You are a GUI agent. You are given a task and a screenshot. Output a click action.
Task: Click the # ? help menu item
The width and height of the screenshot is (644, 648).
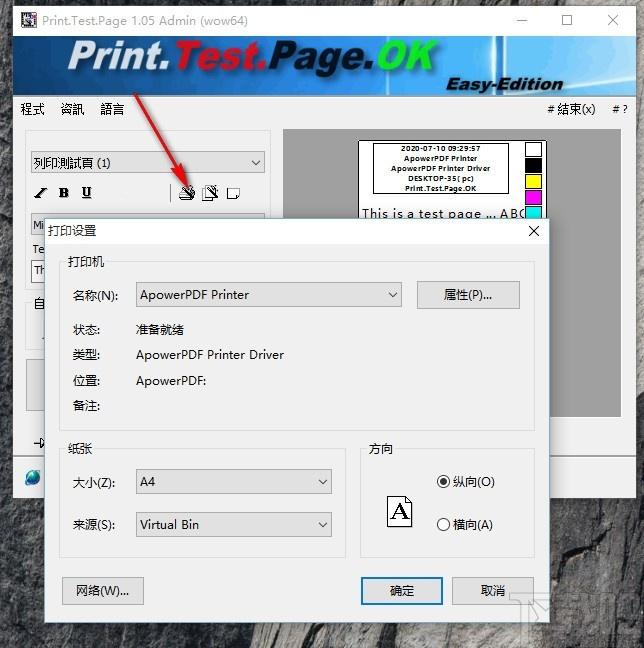coord(620,109)
